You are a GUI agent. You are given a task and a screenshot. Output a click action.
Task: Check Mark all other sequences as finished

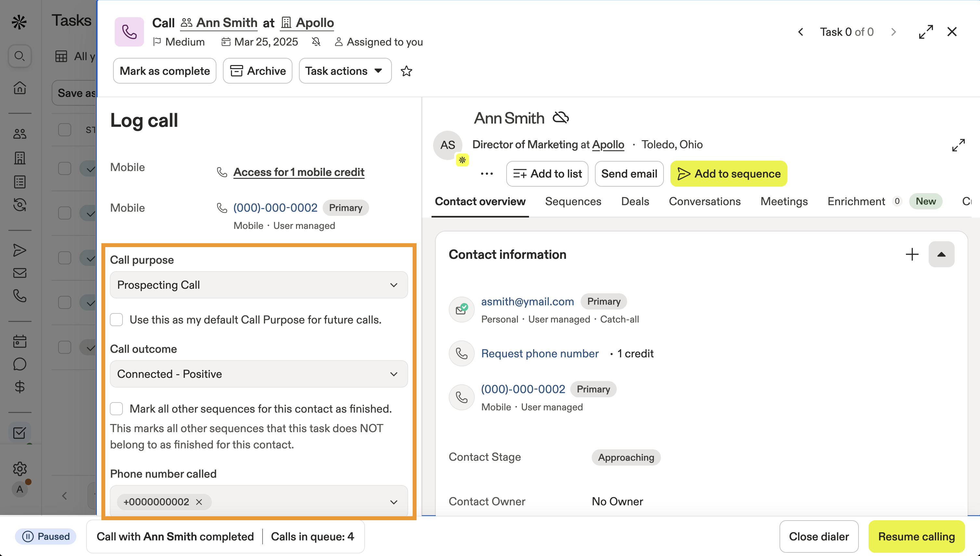click(116, 409)
